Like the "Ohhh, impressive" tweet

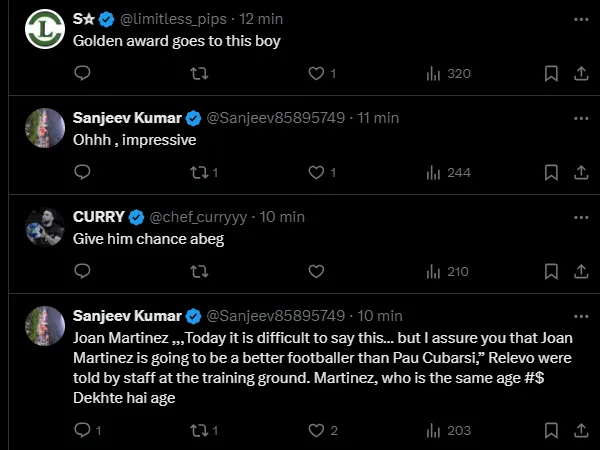click(x=317, y=172)
